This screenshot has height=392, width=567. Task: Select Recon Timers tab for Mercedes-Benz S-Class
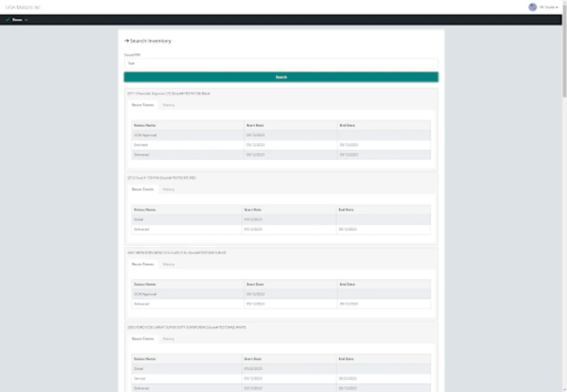(x=143, y=264)
